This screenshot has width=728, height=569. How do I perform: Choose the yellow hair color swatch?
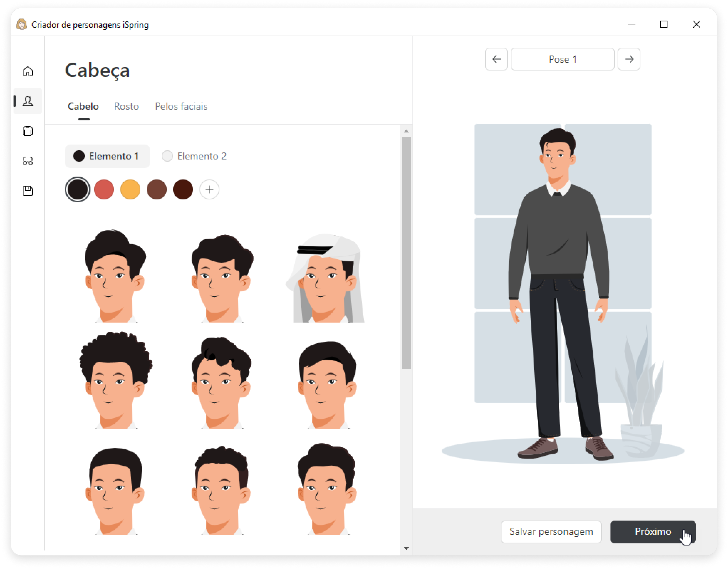[130, 189]
